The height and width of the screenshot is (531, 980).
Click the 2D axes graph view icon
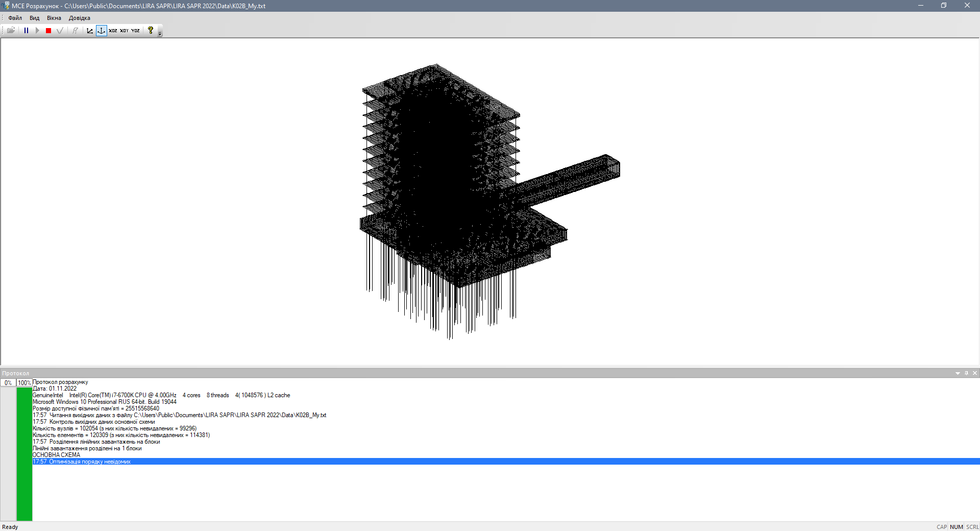(x=90, y=31)
